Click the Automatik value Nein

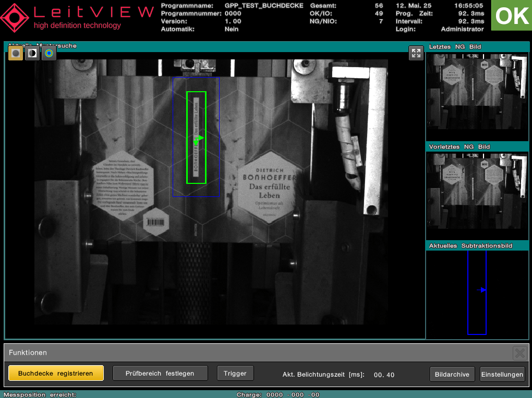click(x=232, y=29)
